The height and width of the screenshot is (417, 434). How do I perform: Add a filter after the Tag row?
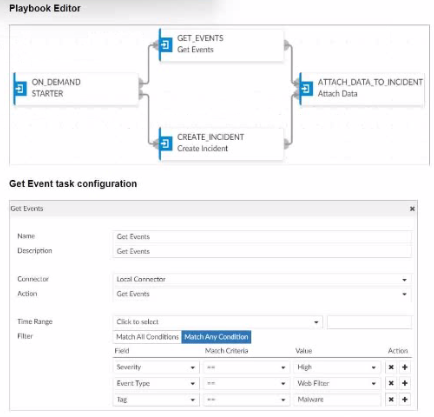point(405,399)
